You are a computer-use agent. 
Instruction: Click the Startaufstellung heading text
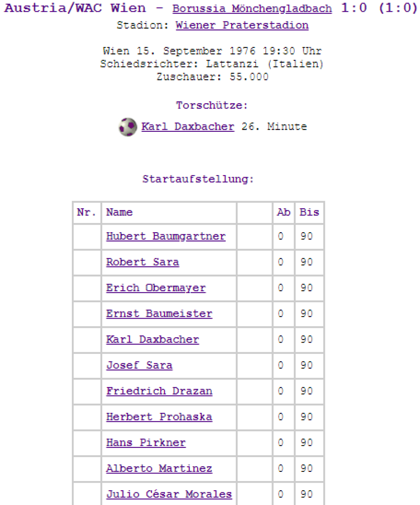[198, 179]
